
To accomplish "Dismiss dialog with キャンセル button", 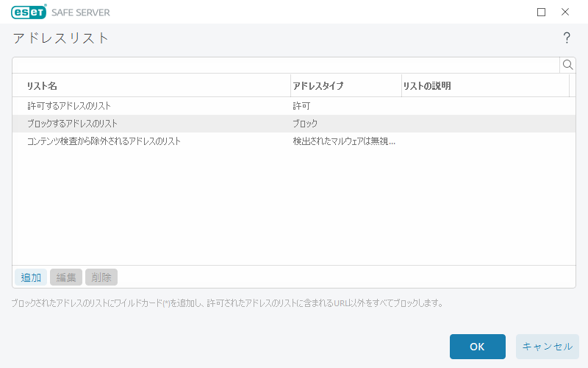I will pos(547,347).
